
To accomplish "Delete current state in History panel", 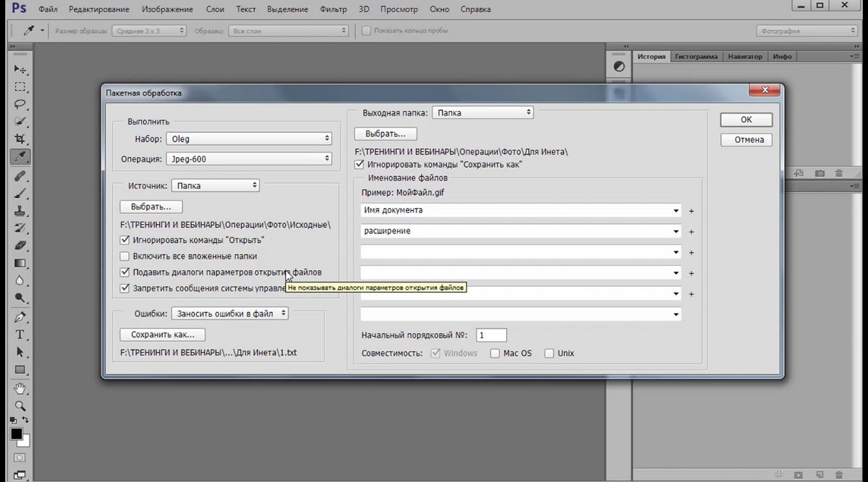I will pyautogui.click(x=839, y=173).
